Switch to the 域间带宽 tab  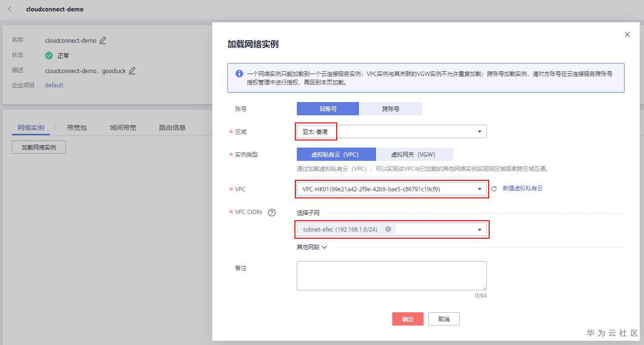[123, 128]
